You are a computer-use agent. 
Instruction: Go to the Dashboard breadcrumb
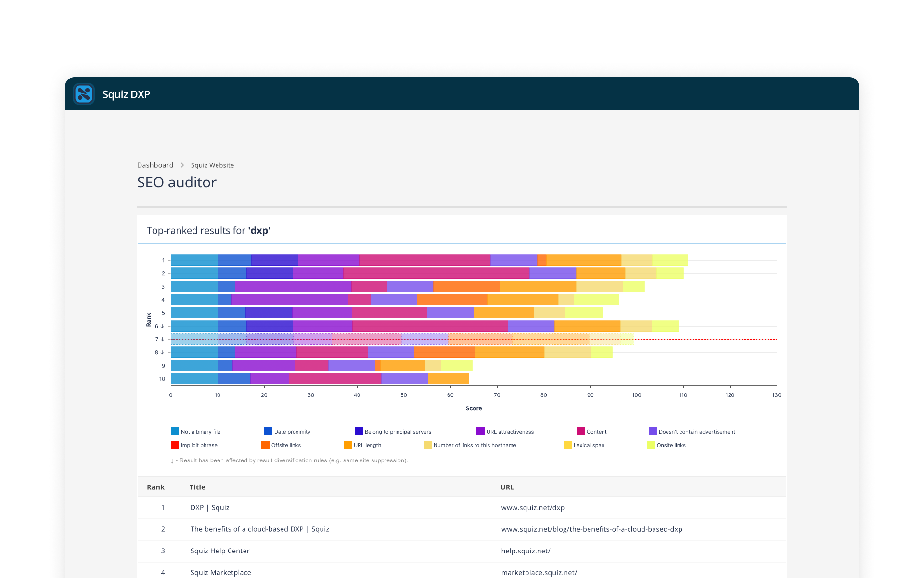[x=155, y=165]
